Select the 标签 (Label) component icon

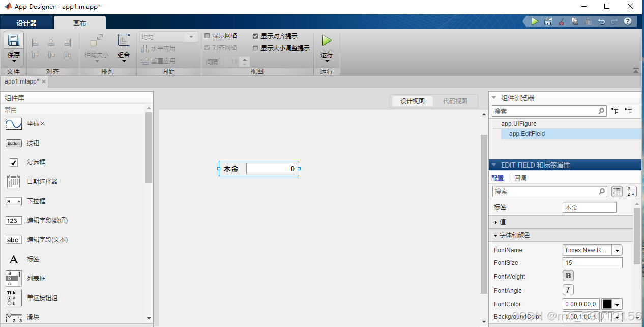tap(13, 259)
